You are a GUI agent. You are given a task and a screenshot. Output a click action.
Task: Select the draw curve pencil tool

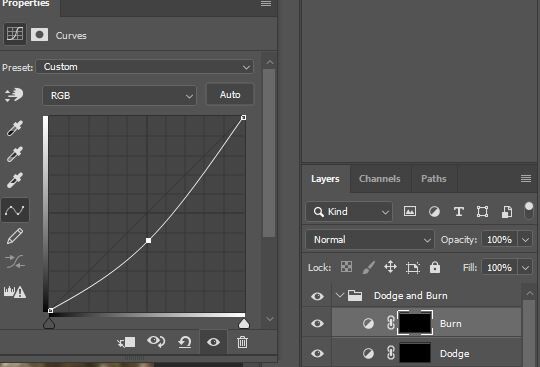click(x=15, y=237)
